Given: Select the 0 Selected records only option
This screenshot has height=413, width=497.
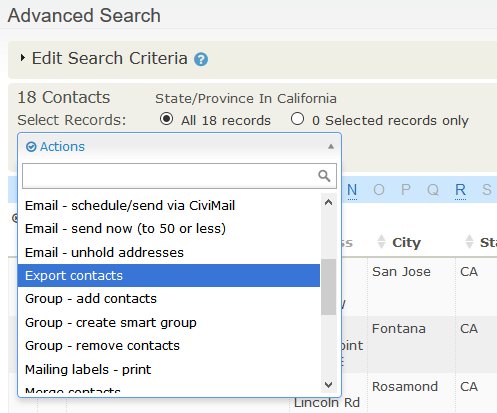Looking at the screenshot, I should pyautogui.click(x=297, y=119).
